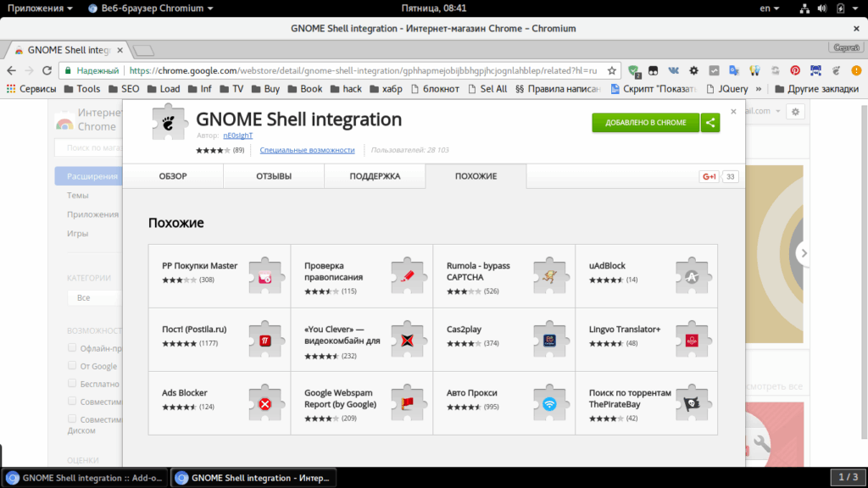Image resolution: width=868 pixels, height=488 pixels.
Task: Click the Авто Прокси wifi icon
Action: coord(549,403)
